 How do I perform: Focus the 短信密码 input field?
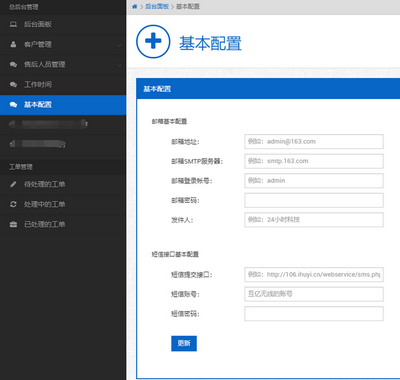314,314
